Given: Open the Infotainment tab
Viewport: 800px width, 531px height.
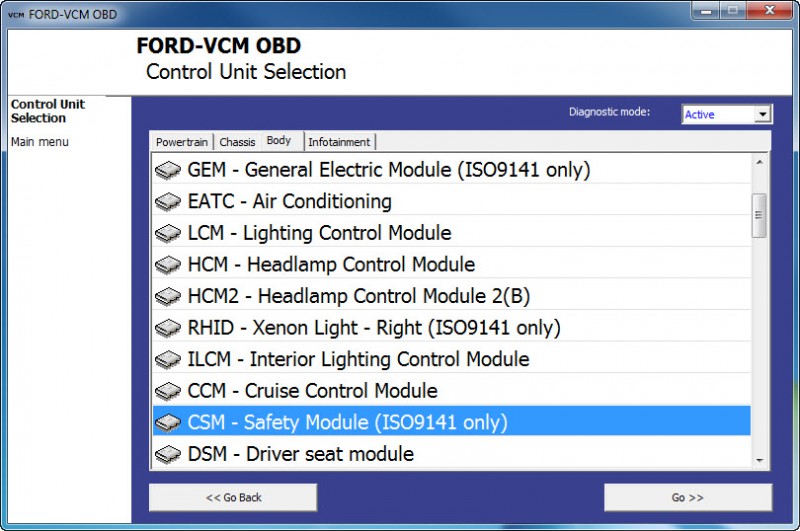Looking at the screenshot, I should pos(339,142).
